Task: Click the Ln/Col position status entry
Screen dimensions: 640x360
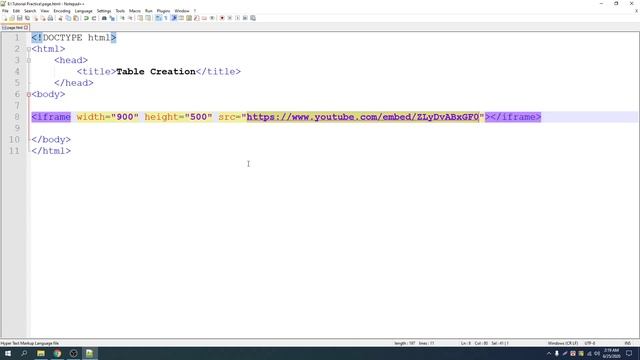Action: (x=484, y=343)
